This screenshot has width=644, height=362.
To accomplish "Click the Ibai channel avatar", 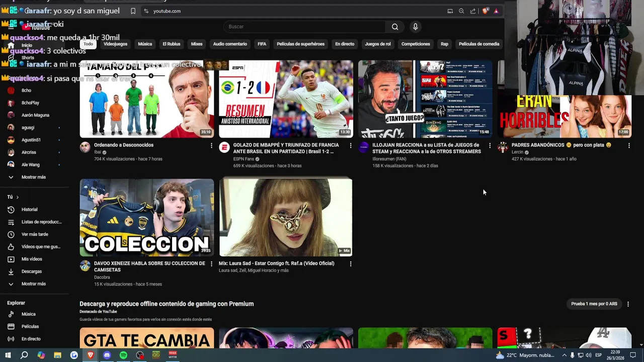I will (x=85, y=147).
